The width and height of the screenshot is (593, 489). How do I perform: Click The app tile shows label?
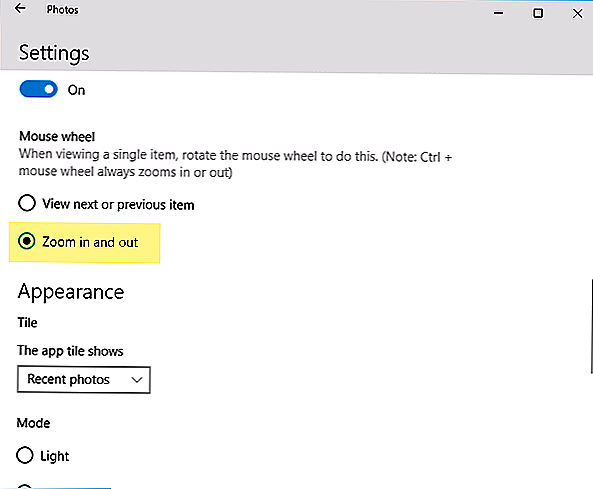tap(70, 351)
